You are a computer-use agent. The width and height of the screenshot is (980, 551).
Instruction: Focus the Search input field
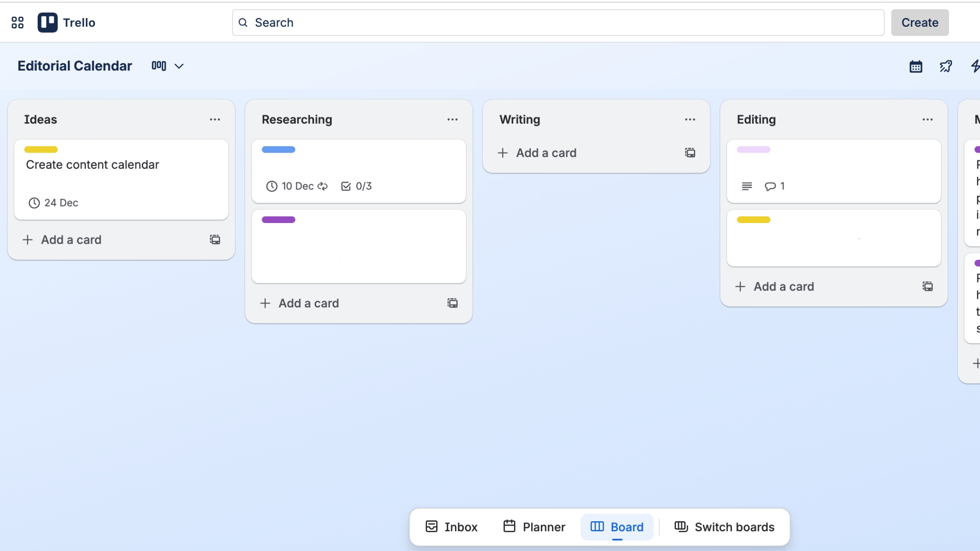[558, 23]
